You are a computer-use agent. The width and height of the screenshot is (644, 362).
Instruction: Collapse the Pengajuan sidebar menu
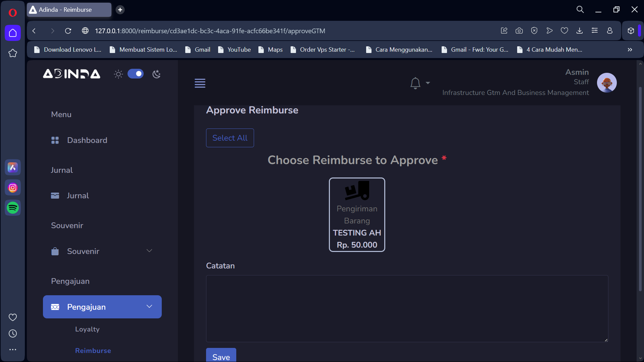point(102,307)
